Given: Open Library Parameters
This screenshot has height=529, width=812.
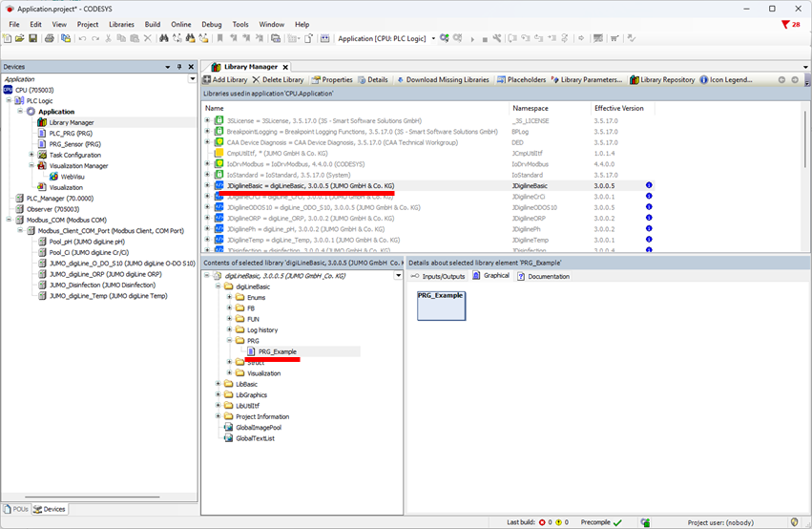Looking at the screenshot, I should click(x=587, y=80).
